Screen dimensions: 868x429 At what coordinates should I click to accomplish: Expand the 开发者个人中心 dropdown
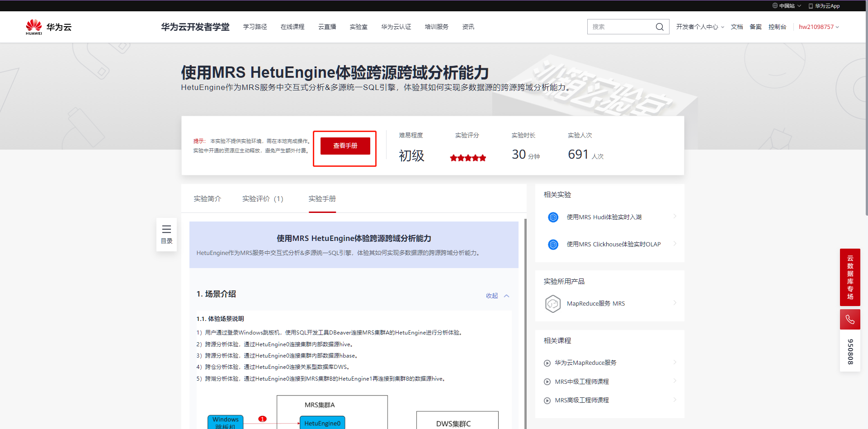[699, 27]
